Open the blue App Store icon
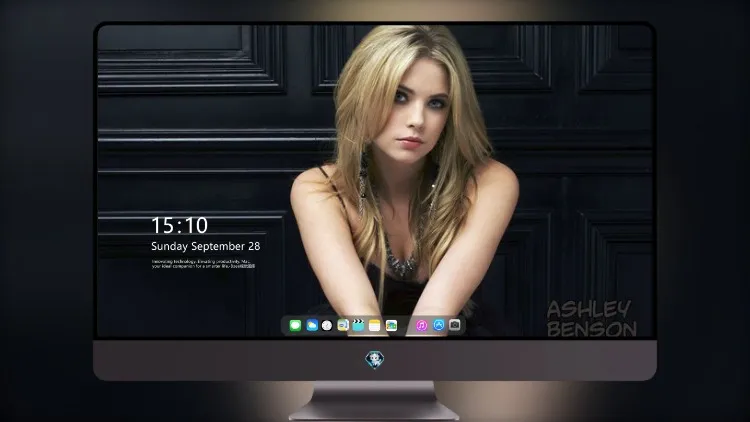The width and height of the screenshot is (750, 422). pyautogui.click(x=439, y=325)
